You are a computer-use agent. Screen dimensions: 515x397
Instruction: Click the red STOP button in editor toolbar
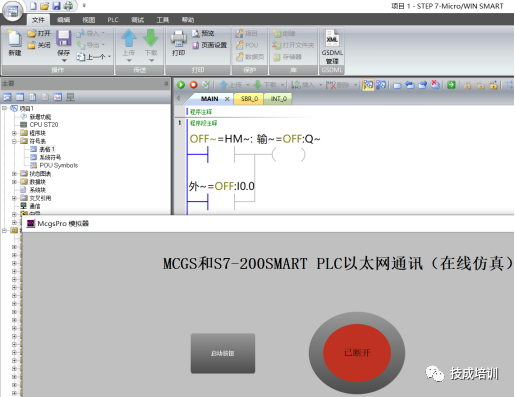[x=193, y=85]
